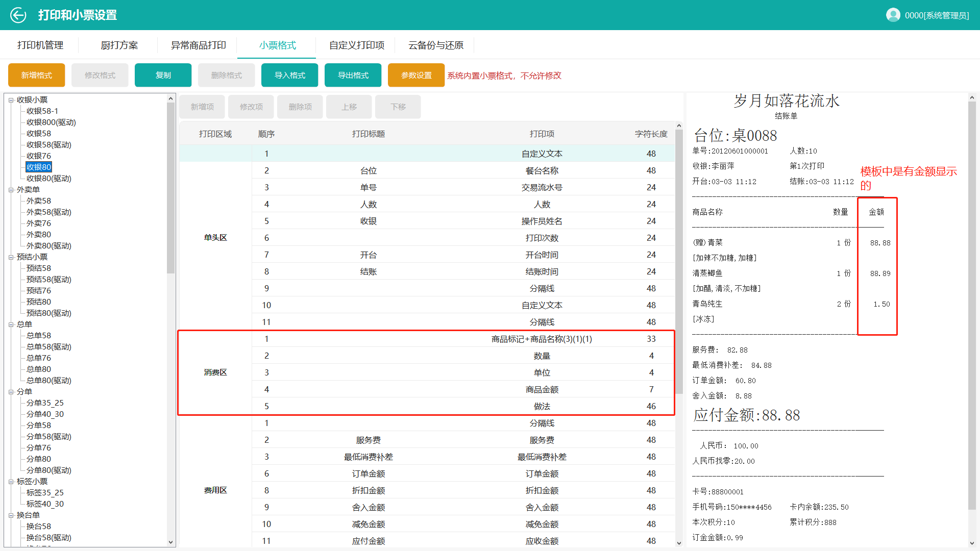Select 标签40_30 in the tree
This screenshot has width=980, height=551.
pyautogui.click(x=45, y=504)
